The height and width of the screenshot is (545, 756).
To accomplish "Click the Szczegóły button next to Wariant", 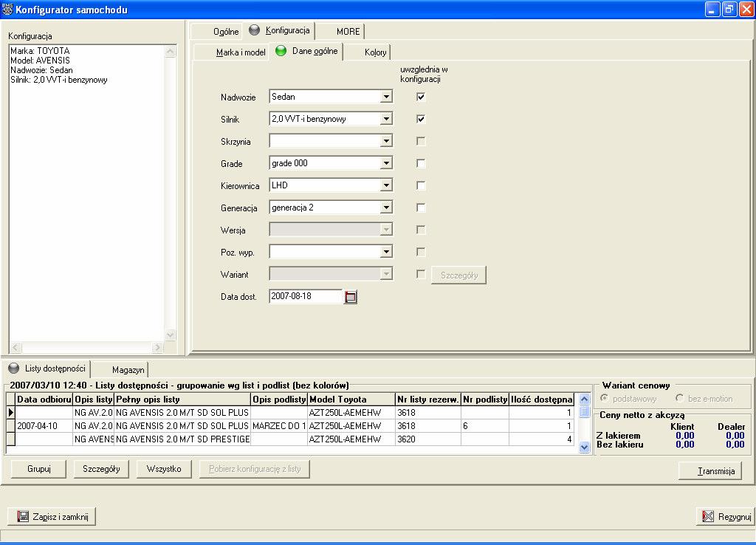I will click(458, 275).
